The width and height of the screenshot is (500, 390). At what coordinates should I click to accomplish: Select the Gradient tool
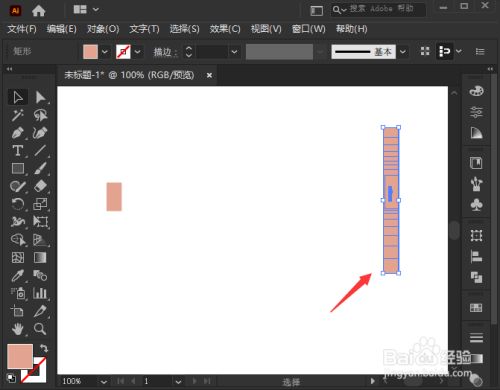pyautogui.click(x=40, y=257)
